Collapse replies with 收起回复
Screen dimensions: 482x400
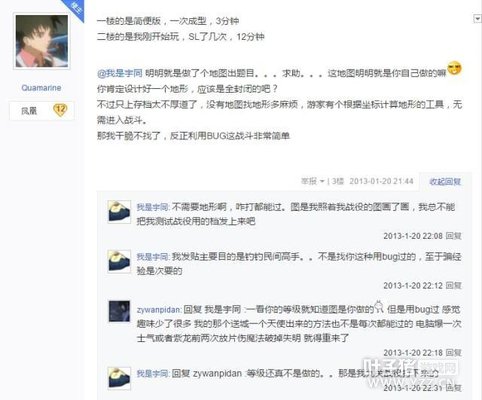[445, 181]
